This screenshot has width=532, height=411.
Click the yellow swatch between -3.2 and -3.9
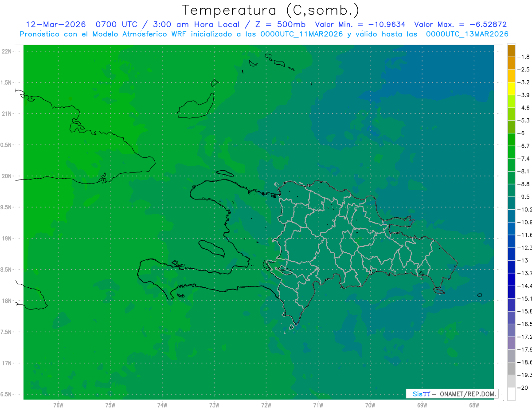pyautogui.click(x=511, y=89)
